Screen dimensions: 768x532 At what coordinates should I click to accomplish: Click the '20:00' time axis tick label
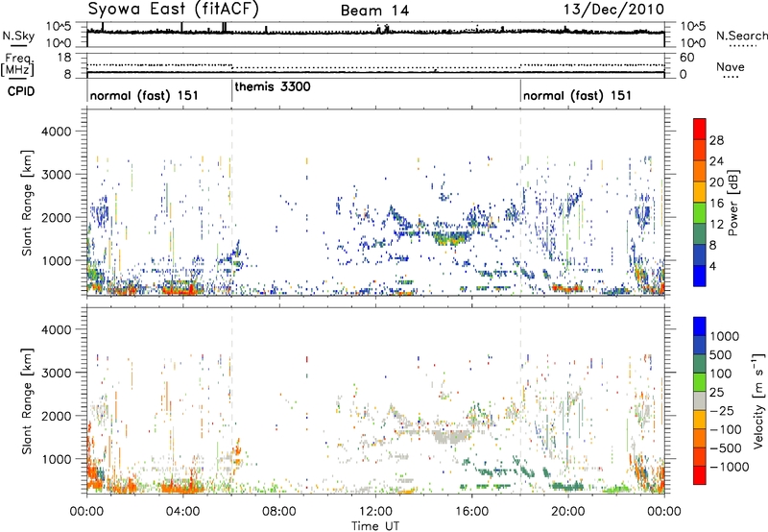pyautogui.click(x=568, y=512)
